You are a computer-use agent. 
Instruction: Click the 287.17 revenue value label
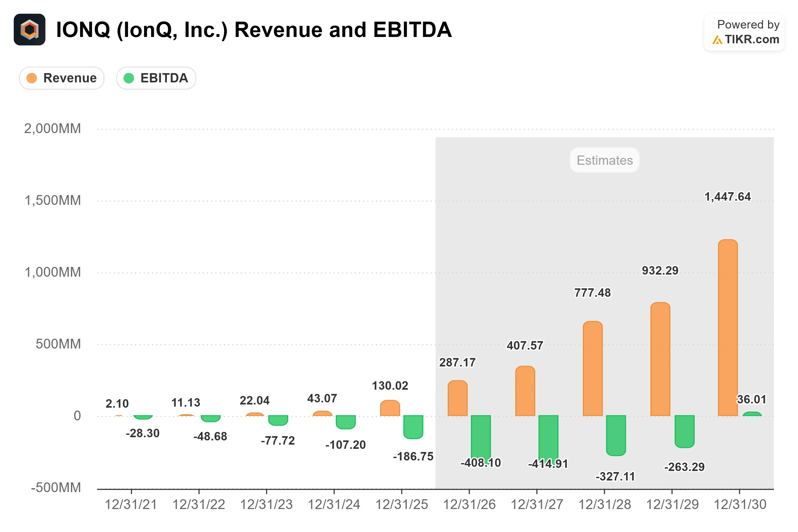[x=457, y=363]
